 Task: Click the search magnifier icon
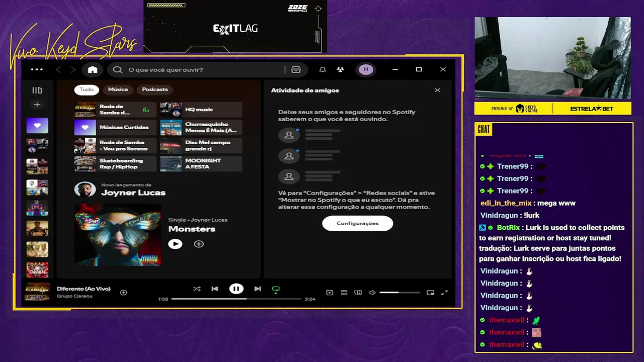coord(118,70)
